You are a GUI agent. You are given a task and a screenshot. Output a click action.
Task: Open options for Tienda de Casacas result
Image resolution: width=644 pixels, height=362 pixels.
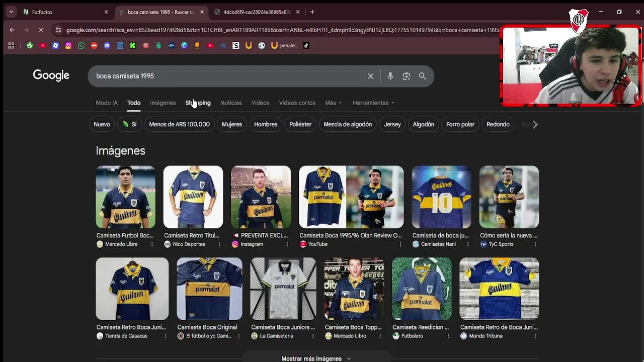(165, 336)
